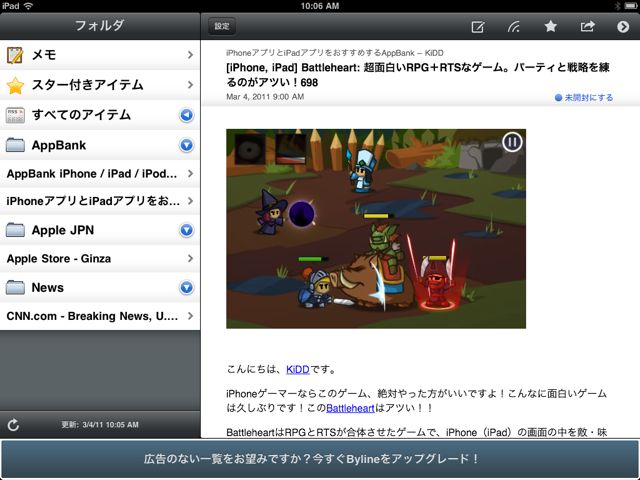Open CNN.com - Breaking News feed

pos(100,316)
